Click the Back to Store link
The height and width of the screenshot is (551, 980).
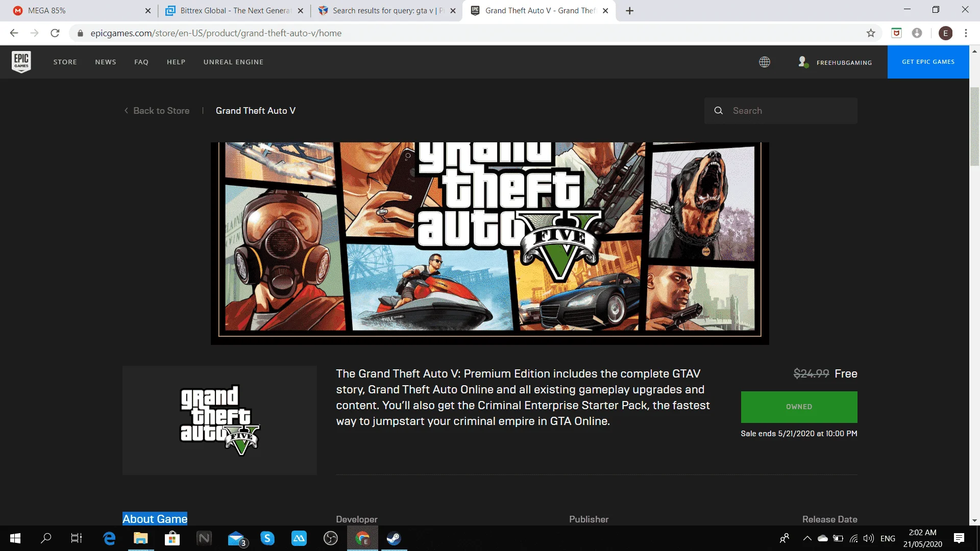pos(161,111)
